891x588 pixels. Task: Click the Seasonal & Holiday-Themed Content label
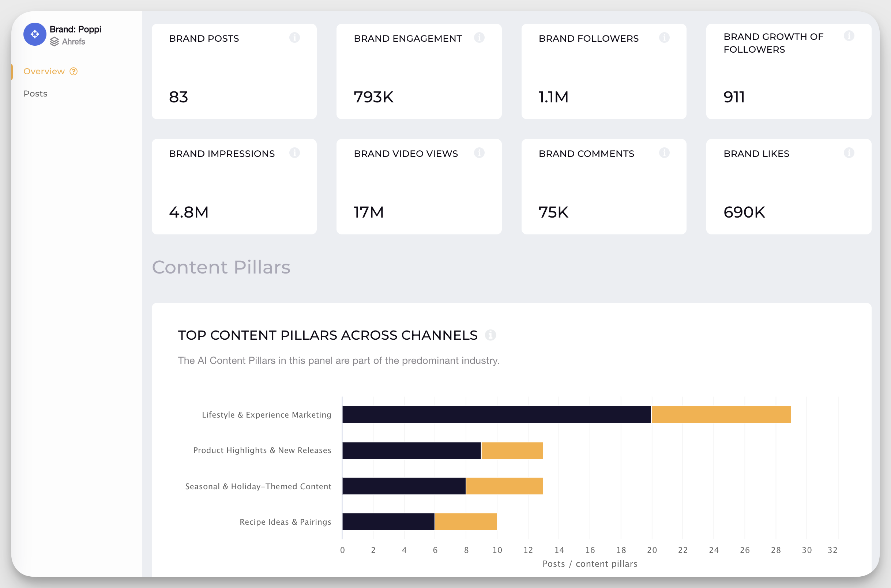click(258, 486)
